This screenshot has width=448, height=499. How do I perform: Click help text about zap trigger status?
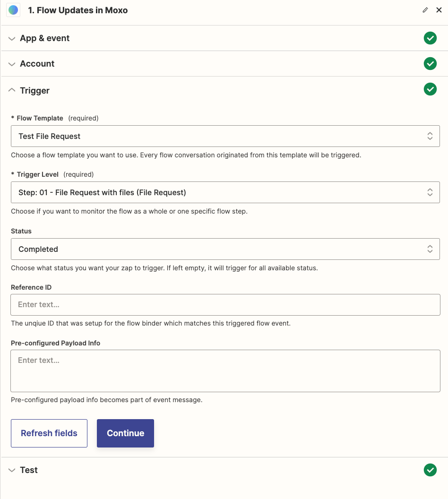coord(164,268)
